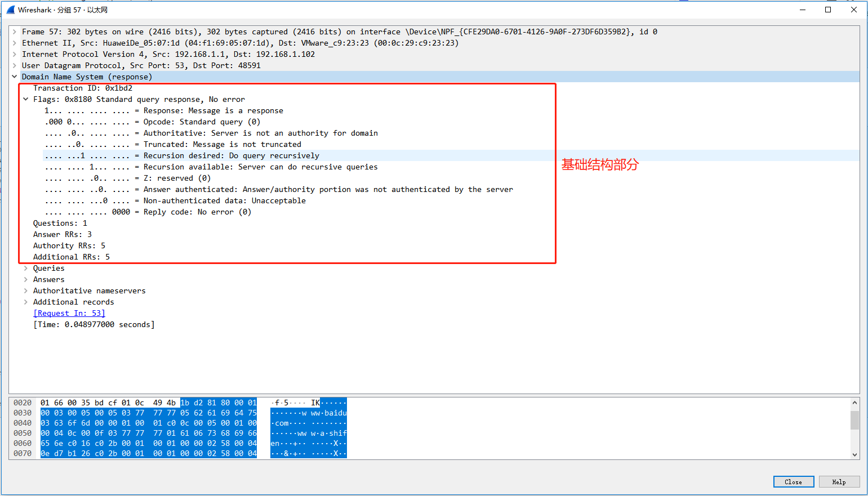This screenshot has width=868, height=496.
Task: Click the hex pane scrollbar thumb
Action: tap(854, 420)
